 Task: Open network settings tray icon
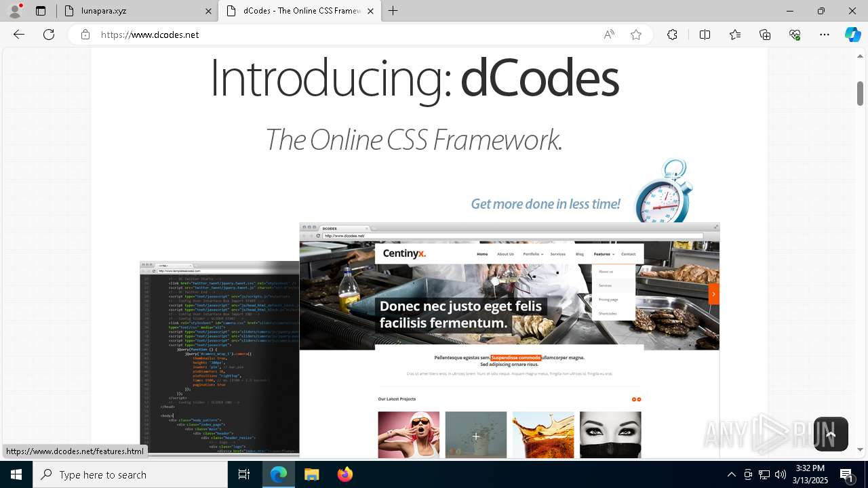[764, 474]
